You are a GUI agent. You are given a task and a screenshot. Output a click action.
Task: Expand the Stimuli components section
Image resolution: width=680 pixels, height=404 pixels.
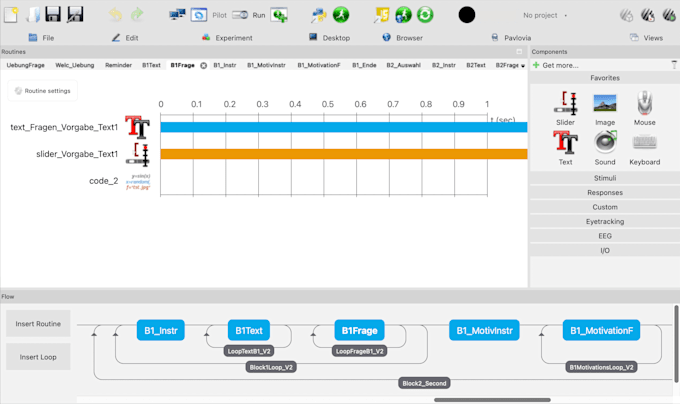coord(605,178)
